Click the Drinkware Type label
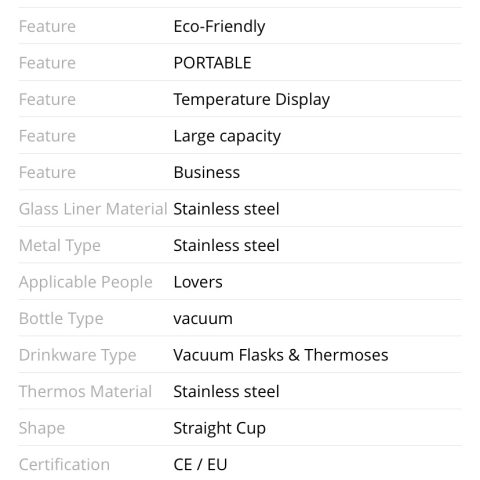Screen dimensions: 480x480 [x=78, y=355]
